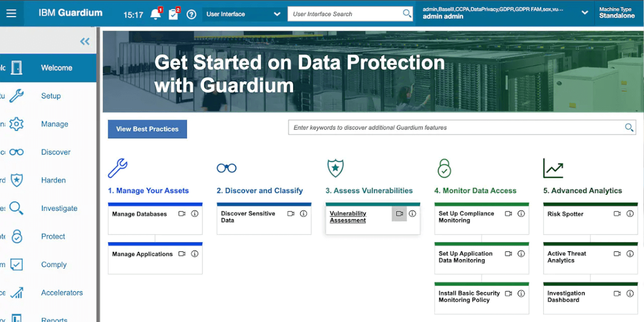Click the help question mark icon
Viewport: 644px width, 322px height.
point(191,14)
